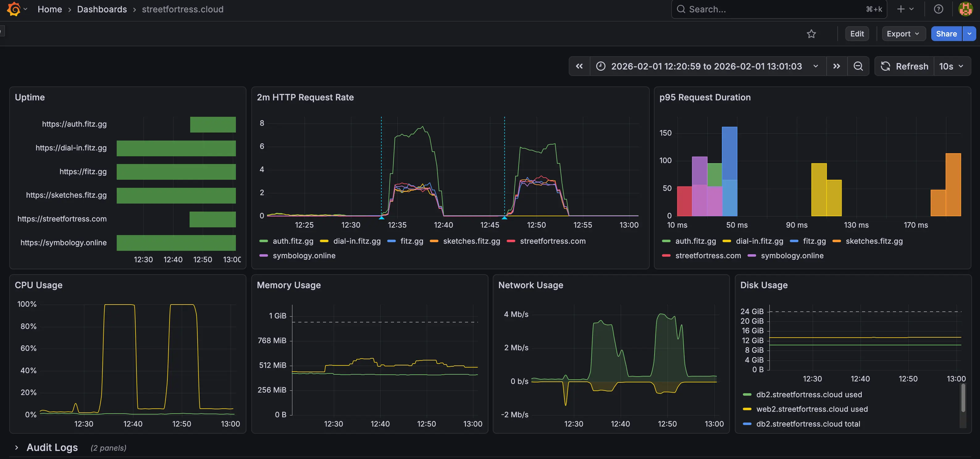The height and width of the screenshot is (459, 980).
Task: Click the profile avatar icon
Action: (965, 9)
